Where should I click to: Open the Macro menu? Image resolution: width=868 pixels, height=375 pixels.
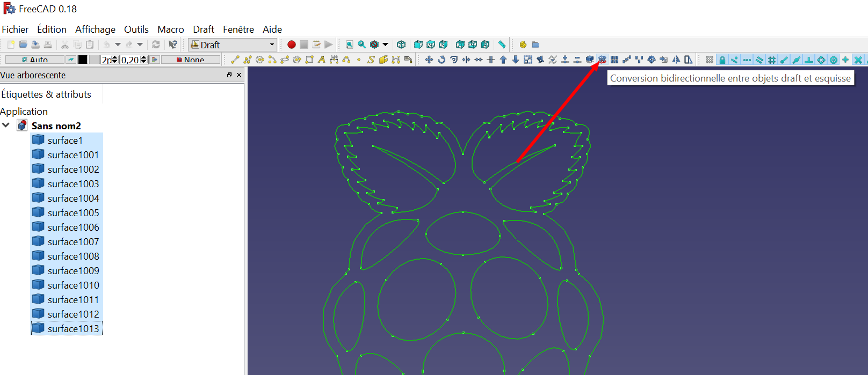point(171,30)
